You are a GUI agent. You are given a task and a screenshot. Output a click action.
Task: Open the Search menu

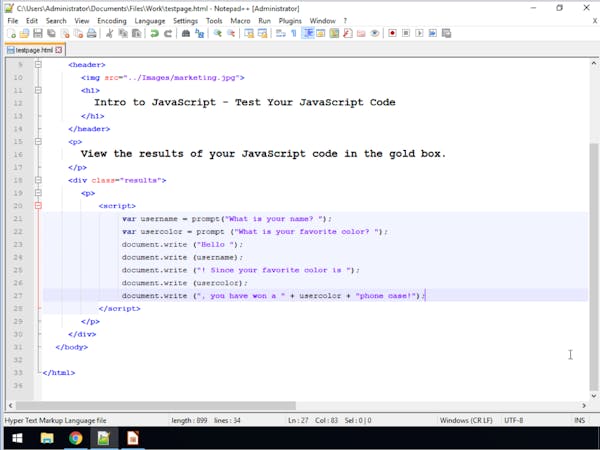coord(56,21)
